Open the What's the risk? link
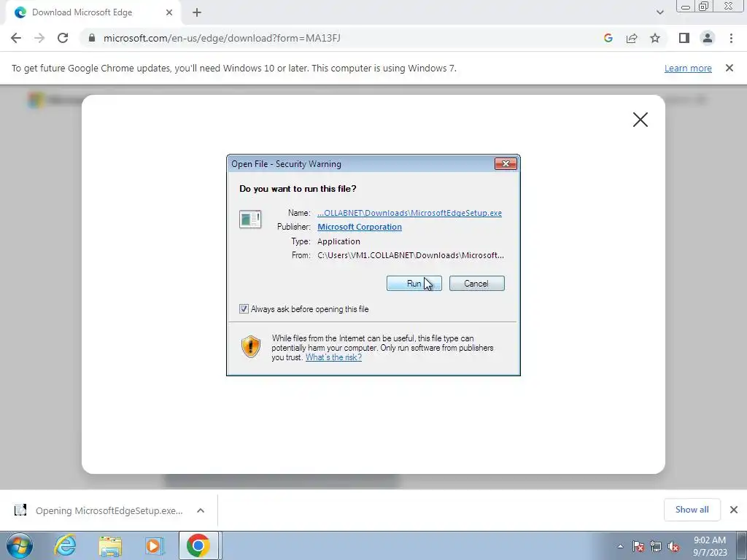747x560 pixels. (333, 357)
